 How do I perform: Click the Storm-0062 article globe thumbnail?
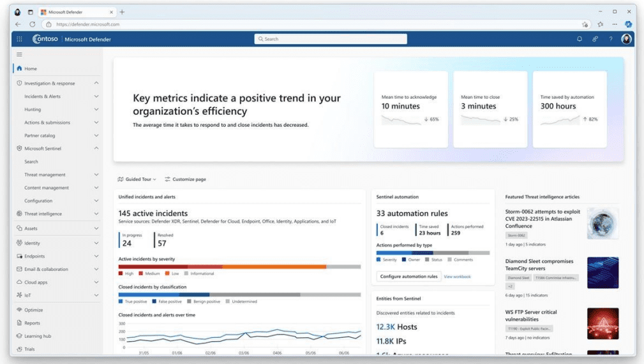click(603, 223)
